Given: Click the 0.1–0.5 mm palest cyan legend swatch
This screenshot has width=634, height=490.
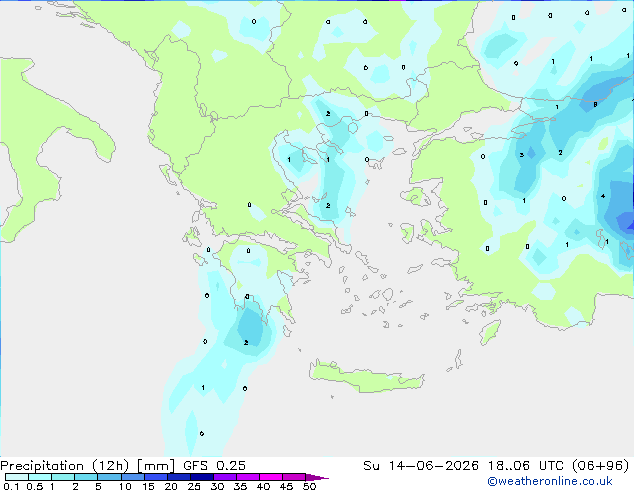Looking at the screenshot, I should 17,477.
